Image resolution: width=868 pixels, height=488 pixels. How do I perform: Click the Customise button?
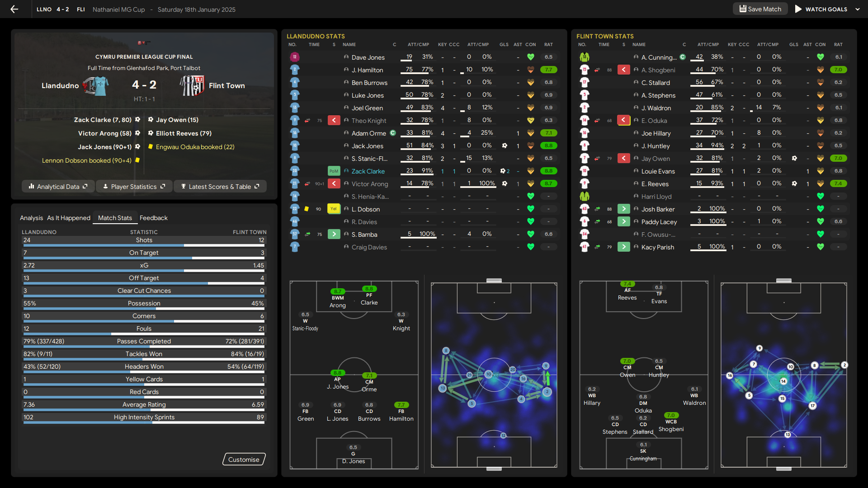244,460
